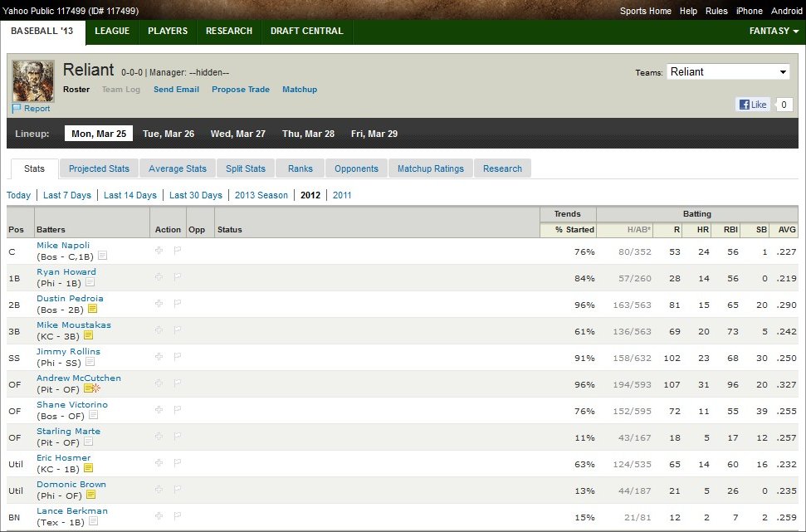Screen dimensions: 806x532
Task: Click the Send Email link
Action: pos(176,90)
